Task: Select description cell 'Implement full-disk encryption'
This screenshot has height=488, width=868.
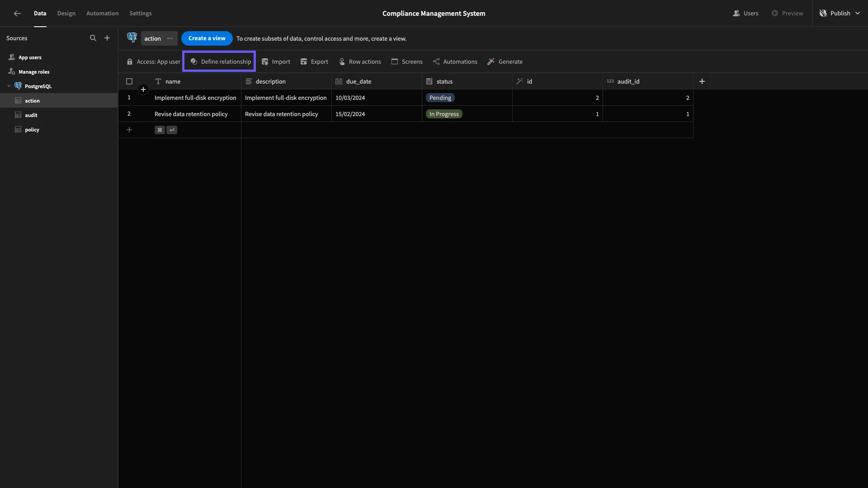Action: point(286,98)
